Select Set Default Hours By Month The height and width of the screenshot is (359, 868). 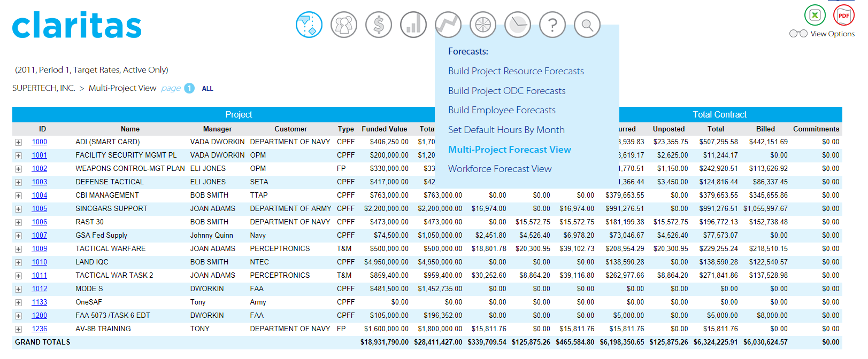coord(506,130)
